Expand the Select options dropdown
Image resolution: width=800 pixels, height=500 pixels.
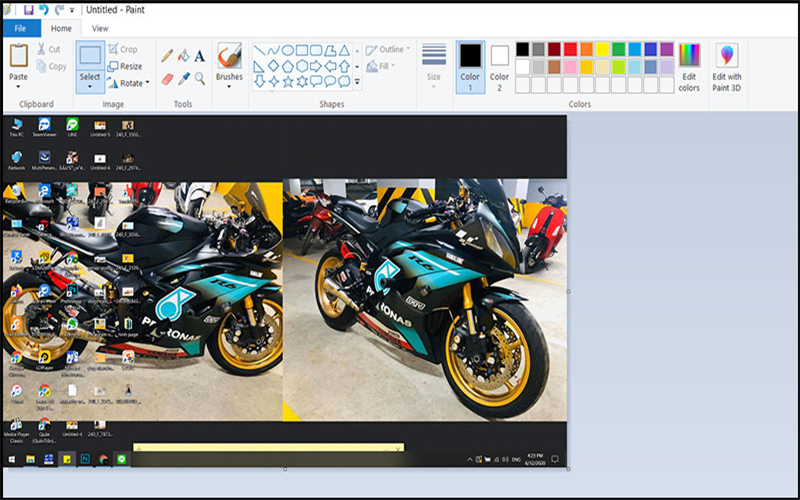(x=90, y=86)
